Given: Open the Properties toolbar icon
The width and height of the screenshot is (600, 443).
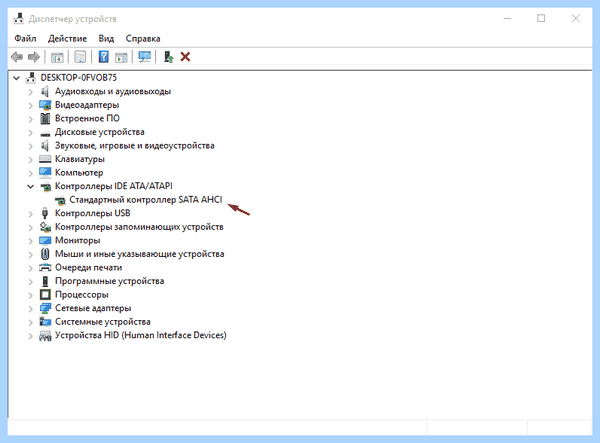Looking at the screenshot, I should [80, 57].
